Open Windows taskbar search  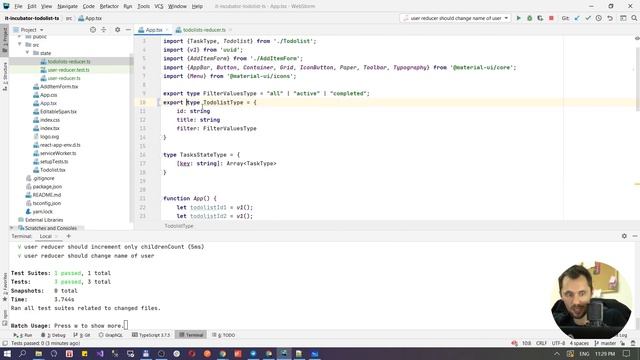point(22,353)
